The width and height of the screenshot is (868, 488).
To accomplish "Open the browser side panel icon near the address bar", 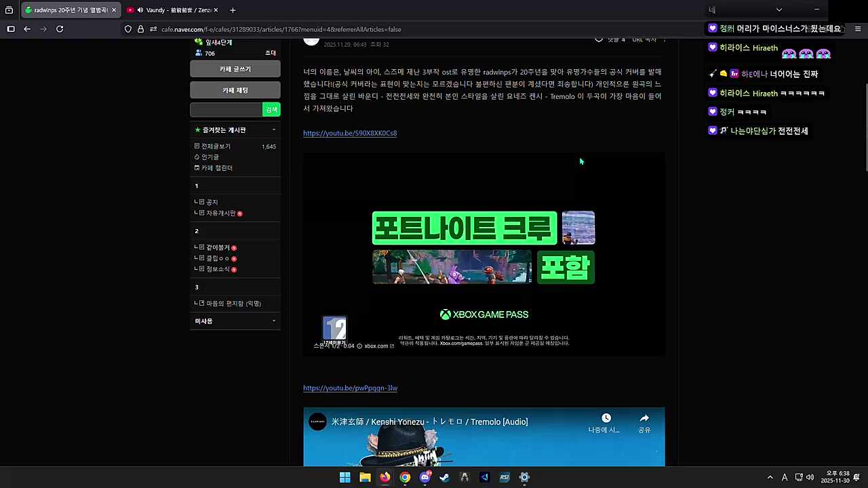I will 11,28.
